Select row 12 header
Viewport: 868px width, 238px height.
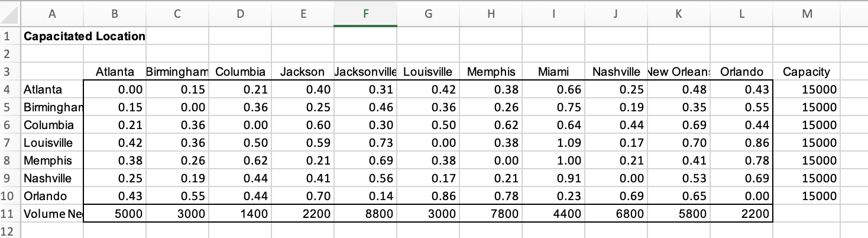click(x=10, y=231)
